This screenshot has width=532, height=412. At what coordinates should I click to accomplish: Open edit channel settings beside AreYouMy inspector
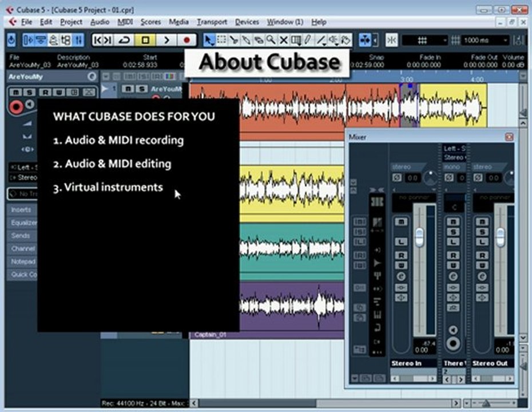tap(92, 77)
